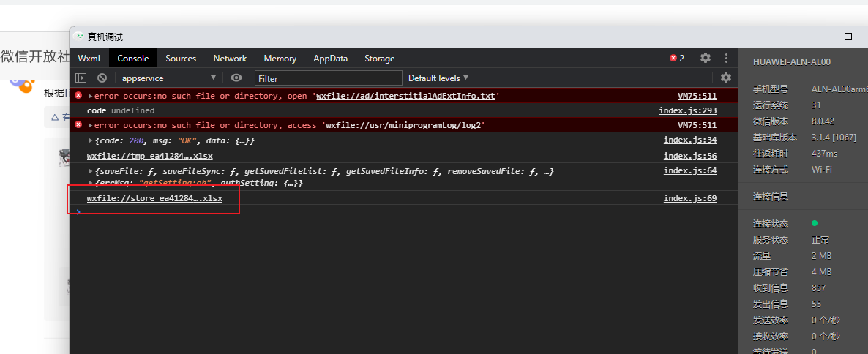Open source link index.js:293

point(687,110)
